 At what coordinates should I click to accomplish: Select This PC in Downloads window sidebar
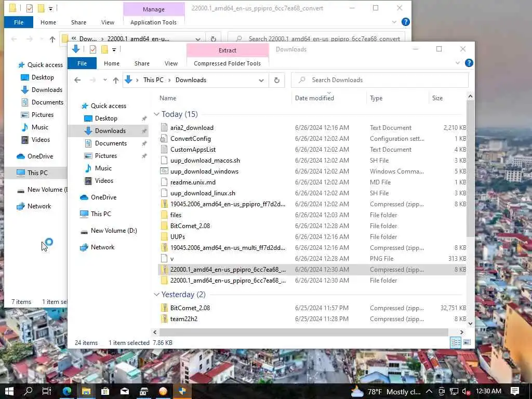(x=101, y=214)
